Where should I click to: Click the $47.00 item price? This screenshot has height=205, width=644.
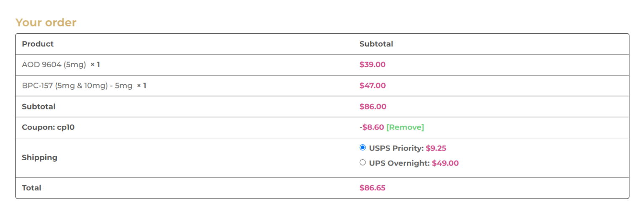pyautogui.click(x=372, y=86)
